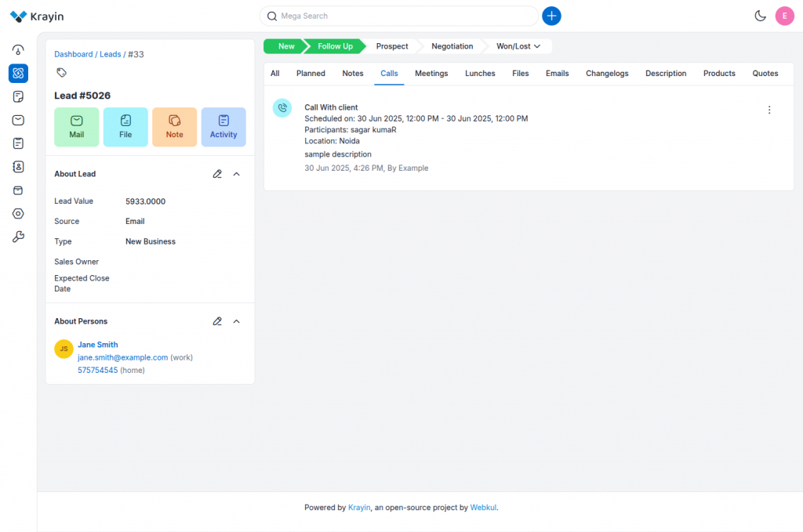Click the blue plus quick-create button
This screenshot has height=532, width=803.
click(x=551, y=16)
